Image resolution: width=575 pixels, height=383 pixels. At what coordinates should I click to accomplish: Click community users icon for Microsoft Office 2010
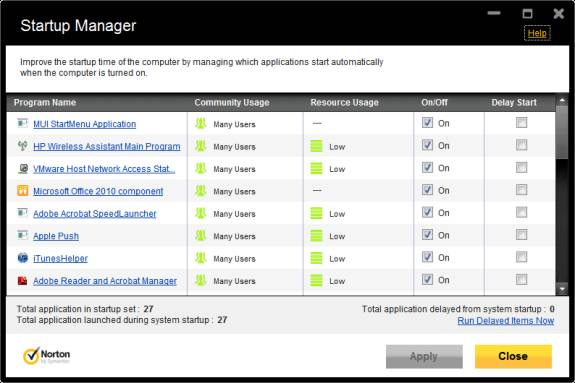pyautogui.click(x=201, y=190)
